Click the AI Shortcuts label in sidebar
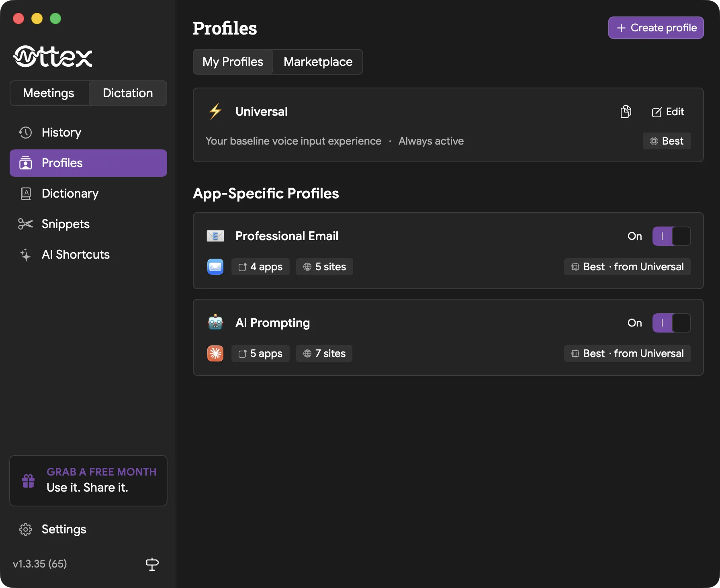 click(76, 255)
